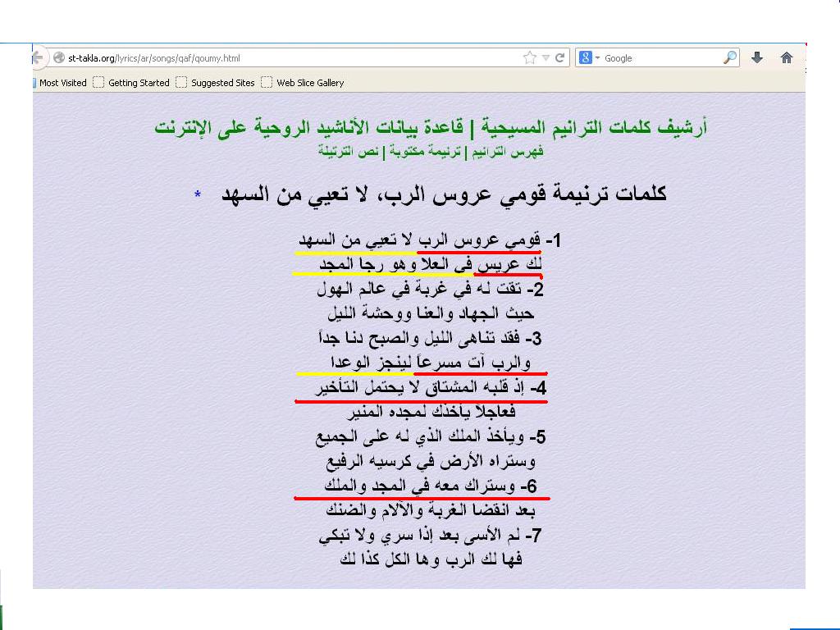
Task: Click the magnifying glass search icon
Action: (x=729, y=58)
